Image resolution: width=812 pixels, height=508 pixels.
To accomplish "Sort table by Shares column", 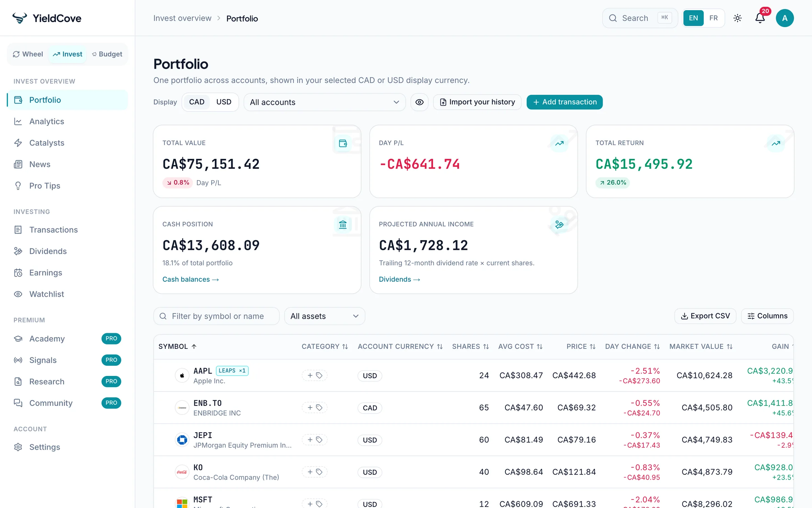I will [470, 346].
